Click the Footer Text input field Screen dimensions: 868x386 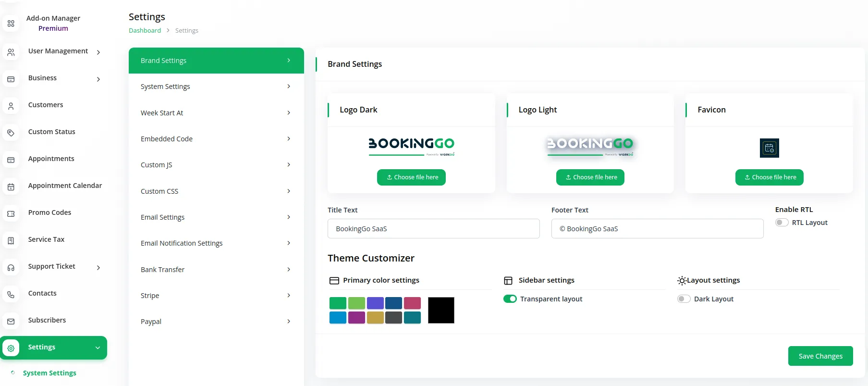click(657, 229)
